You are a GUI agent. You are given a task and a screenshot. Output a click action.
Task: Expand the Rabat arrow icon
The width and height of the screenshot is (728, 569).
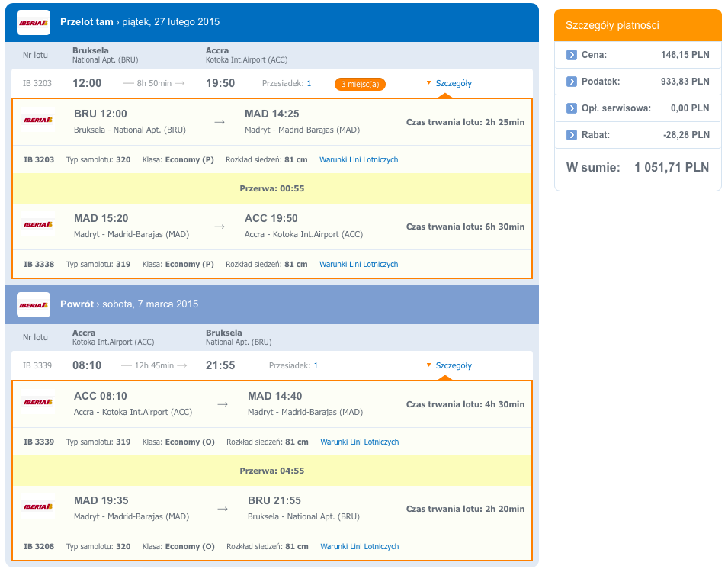click(571, 135)
